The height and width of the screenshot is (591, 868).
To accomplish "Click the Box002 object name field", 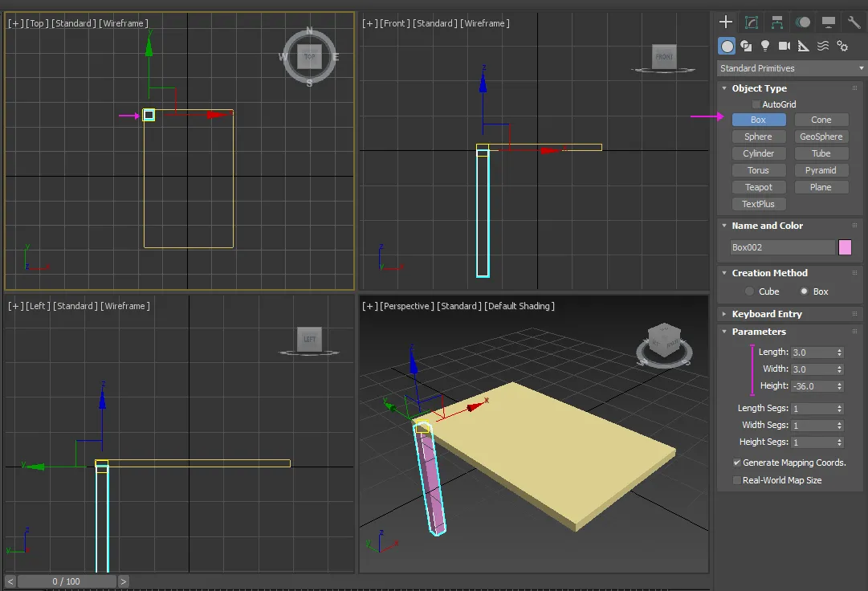I will coord(782,247).
